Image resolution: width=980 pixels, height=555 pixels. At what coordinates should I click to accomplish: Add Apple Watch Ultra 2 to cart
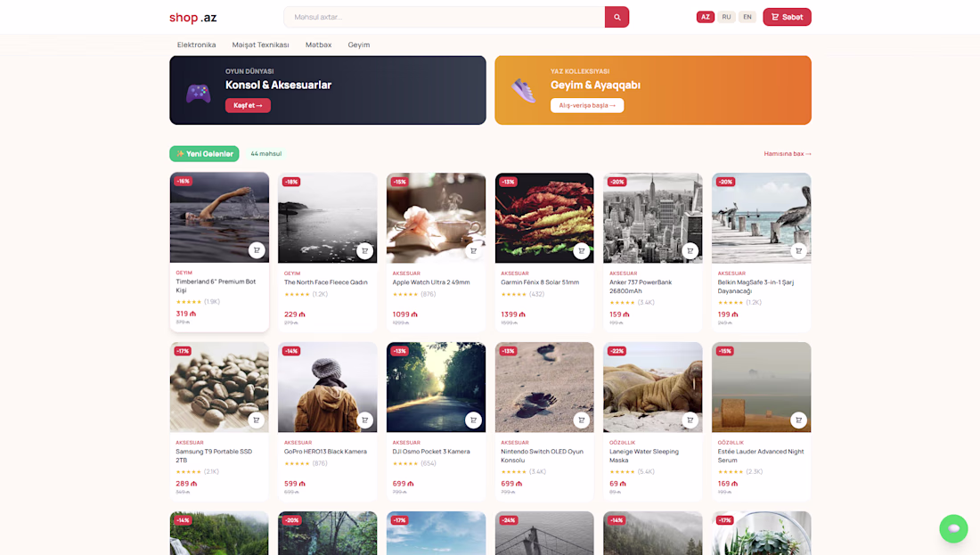473,250
